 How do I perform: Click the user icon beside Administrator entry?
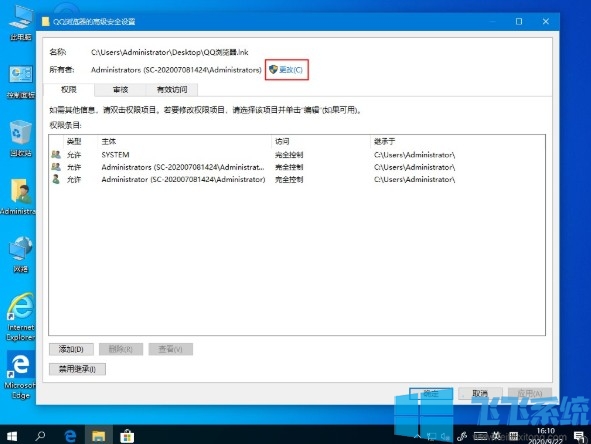coord(56,179)
